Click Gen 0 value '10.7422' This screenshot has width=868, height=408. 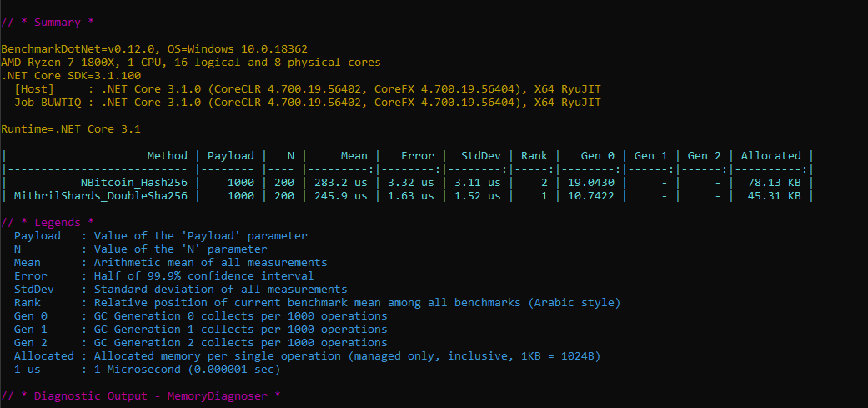[590, 195]
